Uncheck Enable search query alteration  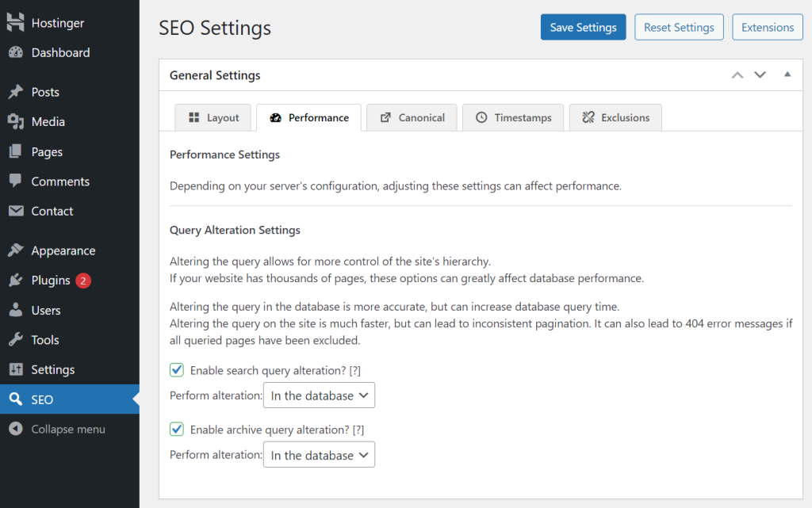pyautogui.click(x=176, y=369)
